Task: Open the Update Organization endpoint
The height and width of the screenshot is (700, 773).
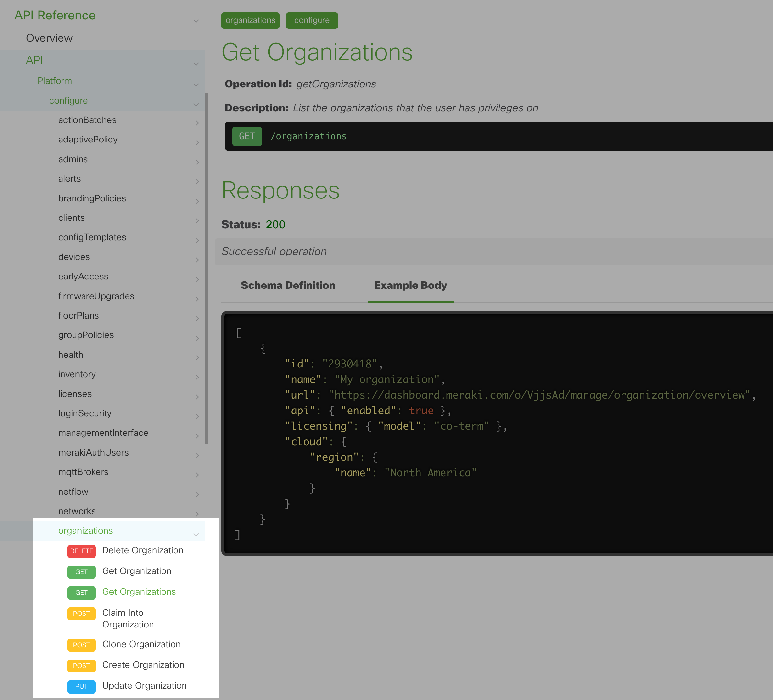Action: (x=144, y=685)
